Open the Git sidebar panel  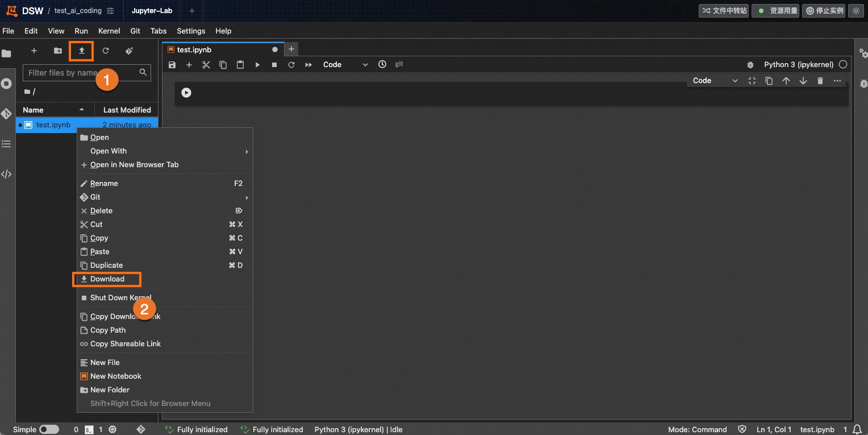pos(6,114)
